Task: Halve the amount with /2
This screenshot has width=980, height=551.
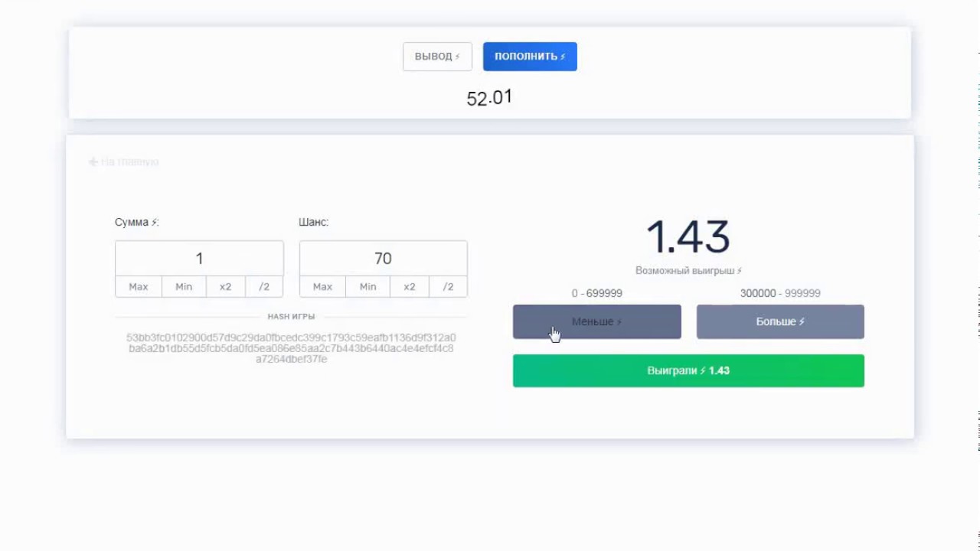Action: pyautogui.click(x=264, y=286)
